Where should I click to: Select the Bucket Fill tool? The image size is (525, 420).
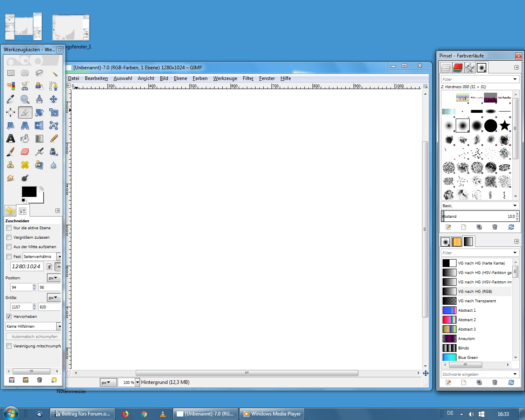coord(25,139)
